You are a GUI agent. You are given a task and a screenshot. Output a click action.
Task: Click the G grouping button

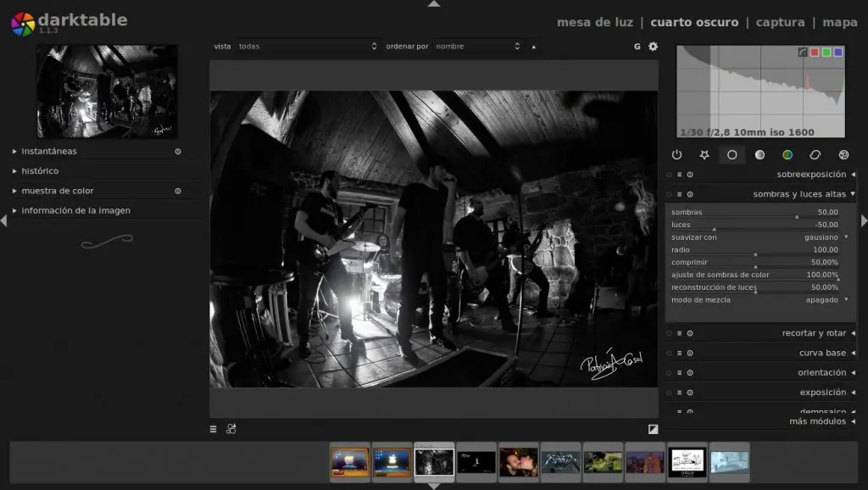pos(637,47)
